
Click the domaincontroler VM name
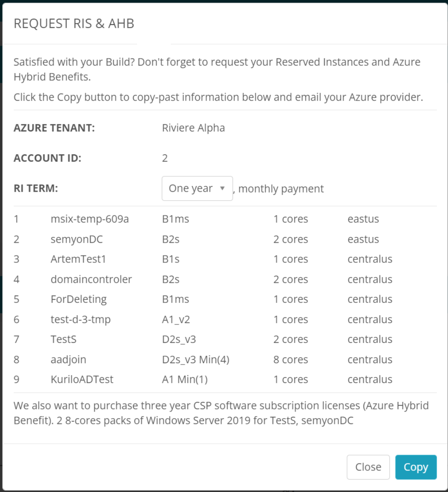[91, 279]
